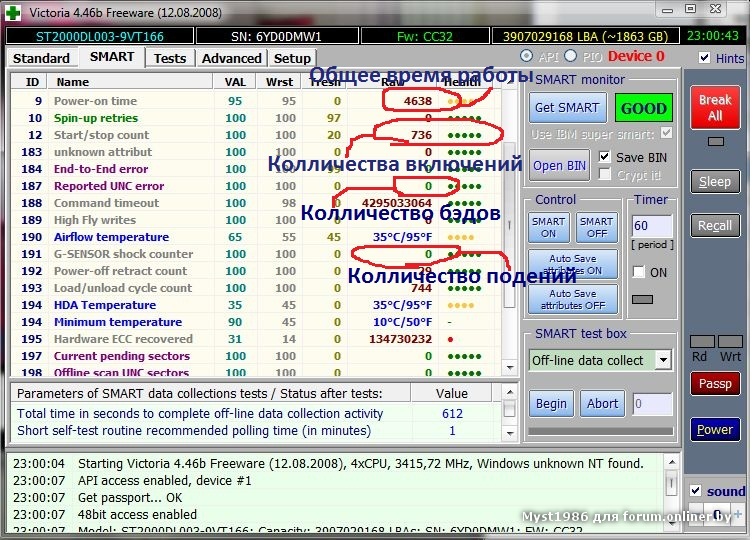Viewport: 754px width, 540px height.
Task: Click the VAL column header
Action: [x=235, y=82]
